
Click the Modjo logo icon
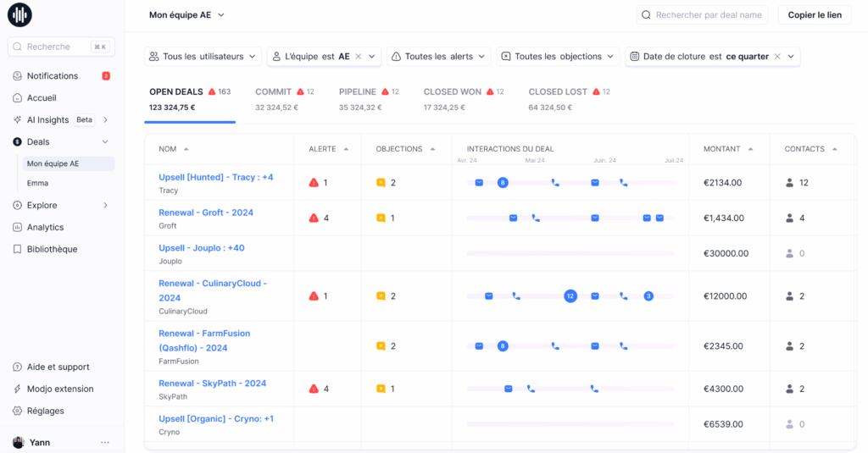[x=20, y=15]
